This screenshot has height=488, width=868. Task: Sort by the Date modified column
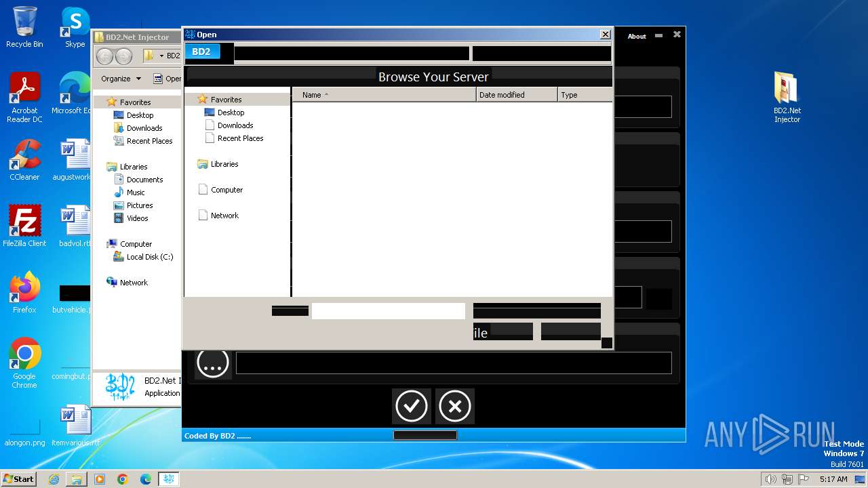click(x=517, y=95)
